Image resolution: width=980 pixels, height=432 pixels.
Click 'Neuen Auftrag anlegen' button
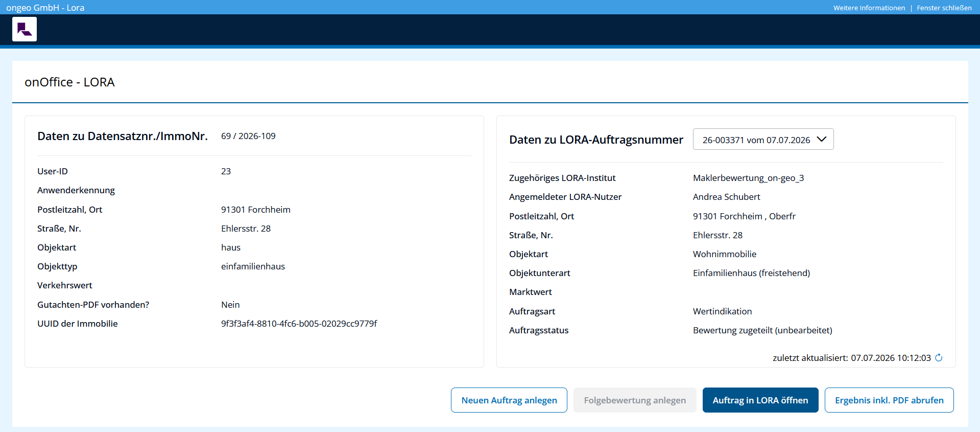point(509,400)
